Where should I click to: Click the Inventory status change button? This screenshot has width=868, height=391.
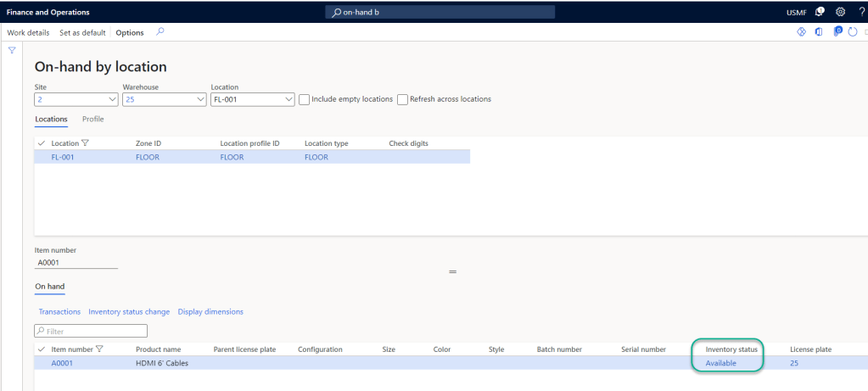coord(129,312)
